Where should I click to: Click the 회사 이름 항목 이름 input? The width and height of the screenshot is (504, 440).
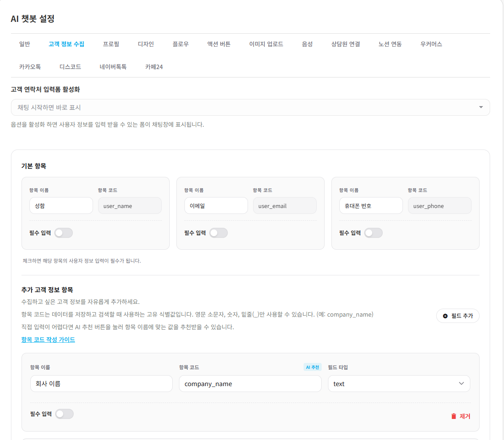[101, 384]
